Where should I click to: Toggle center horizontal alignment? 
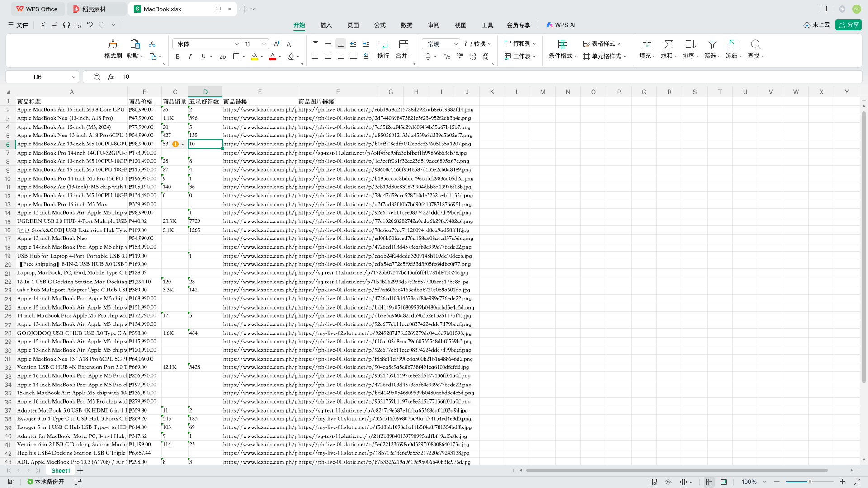click(328, 56)
